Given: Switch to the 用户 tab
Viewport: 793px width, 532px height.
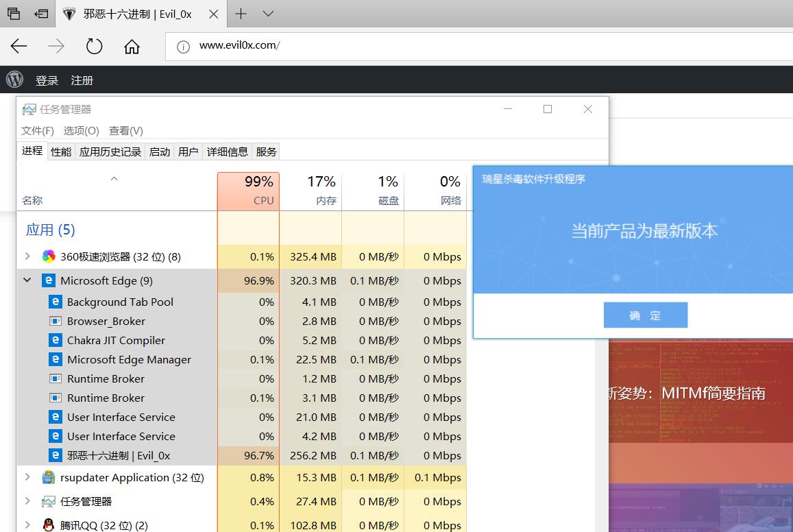Looking at the screenshot, I should tap(188, 152).
